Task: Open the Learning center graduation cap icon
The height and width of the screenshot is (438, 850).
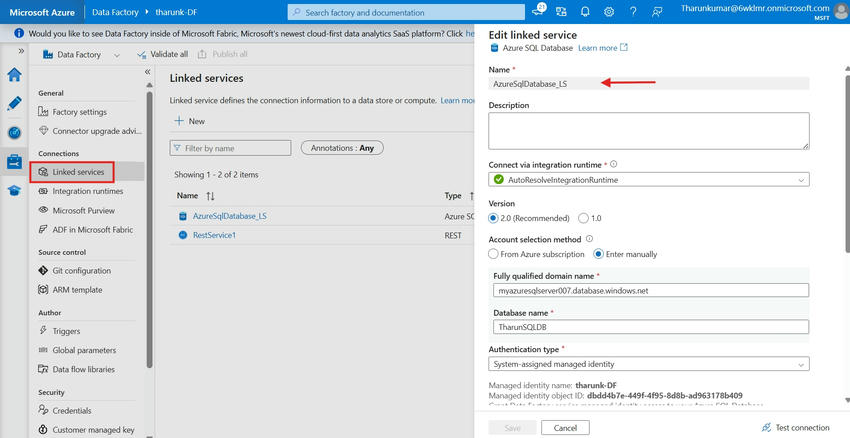Action: [x=14, y=190]
